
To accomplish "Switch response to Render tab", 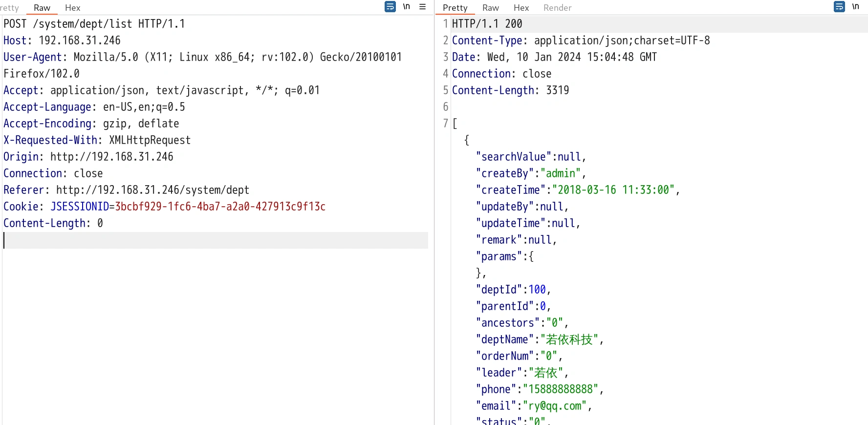I will [x=557, y=8].
